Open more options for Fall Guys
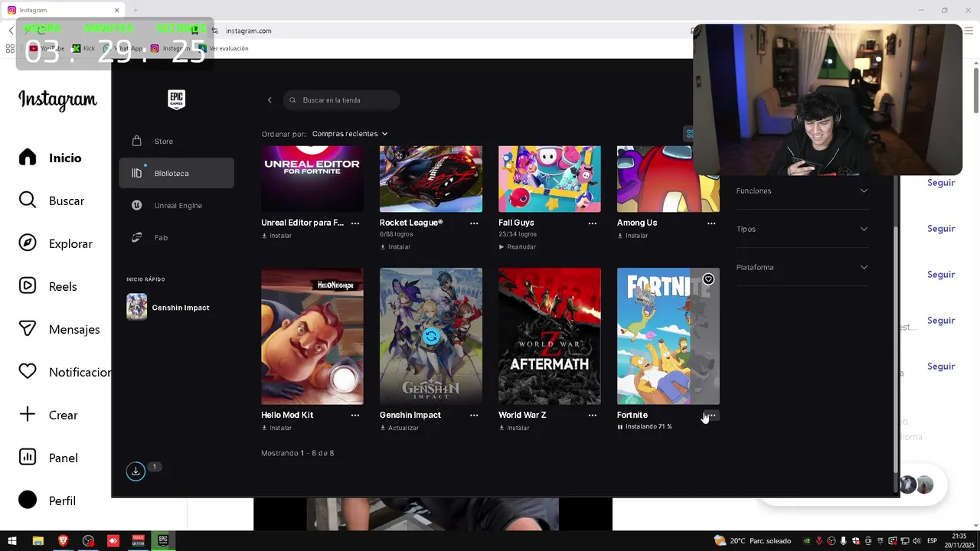This screenshot has width=980, height=551. (x=593, y=223)
